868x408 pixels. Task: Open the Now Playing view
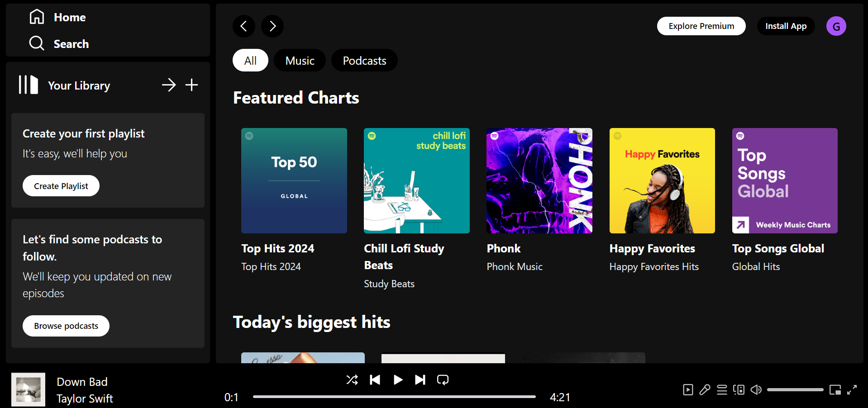pos(688,389)
